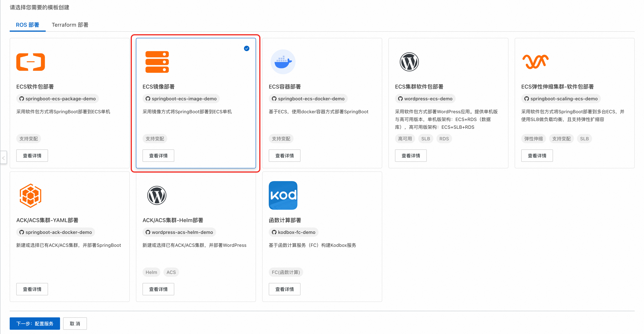Click 查看详情 under 函数计算部署

284,289
